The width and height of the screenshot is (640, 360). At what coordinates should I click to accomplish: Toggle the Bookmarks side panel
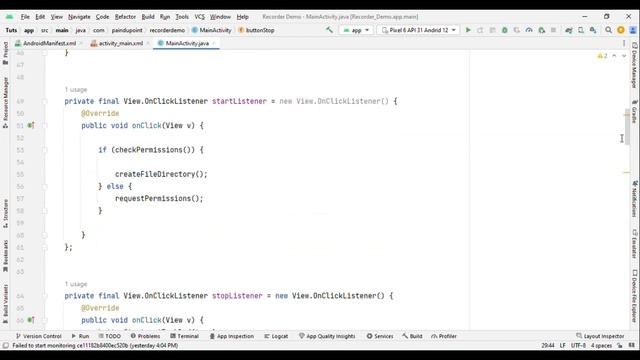pyautogui.click(x=5, y=256)
